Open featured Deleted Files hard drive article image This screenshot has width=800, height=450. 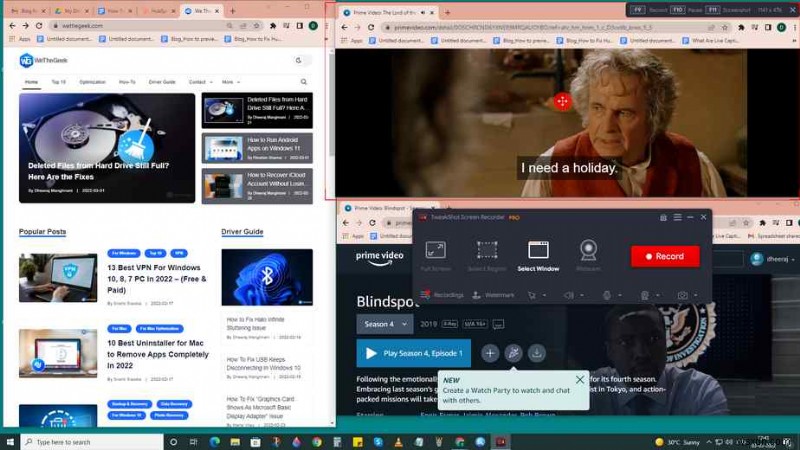point(107,148)
